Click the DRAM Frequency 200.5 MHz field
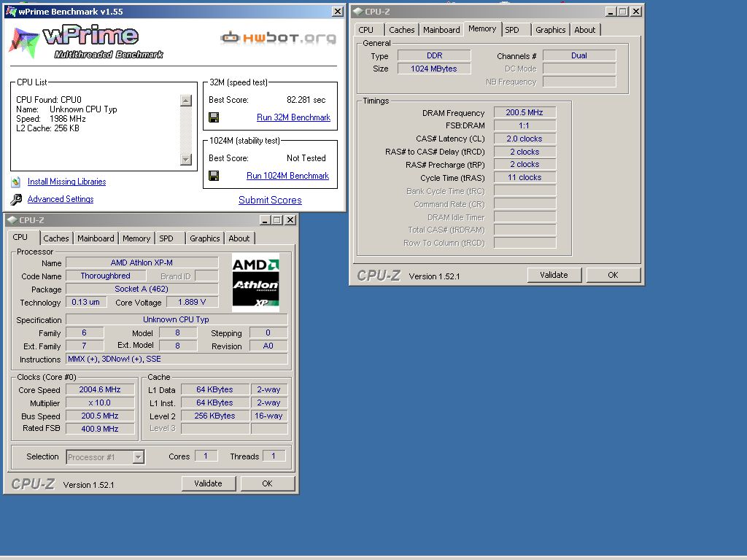747x560 pixels. (x=525, y=112)
